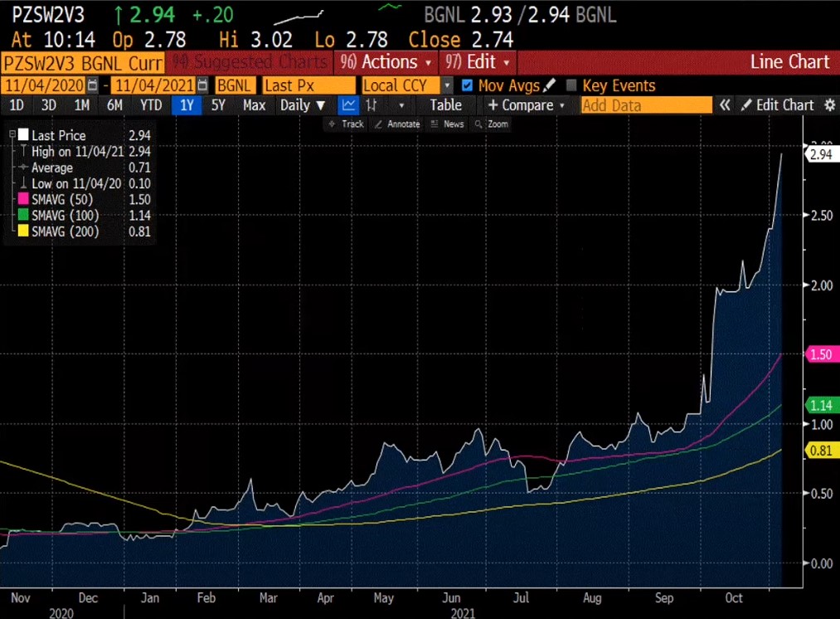Uncheck the Mov Avgs checkbox

467,85
